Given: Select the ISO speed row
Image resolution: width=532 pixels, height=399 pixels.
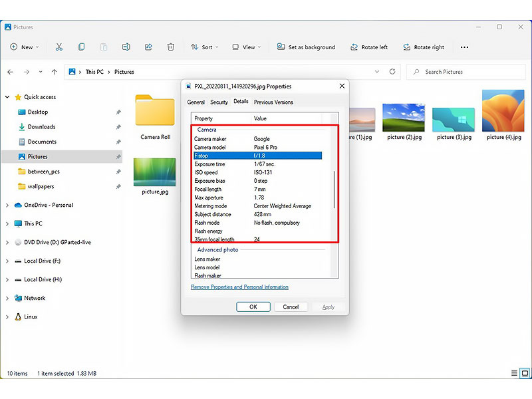Looking at the screenshot, I should pyautogui.click(x=257, y=172).
